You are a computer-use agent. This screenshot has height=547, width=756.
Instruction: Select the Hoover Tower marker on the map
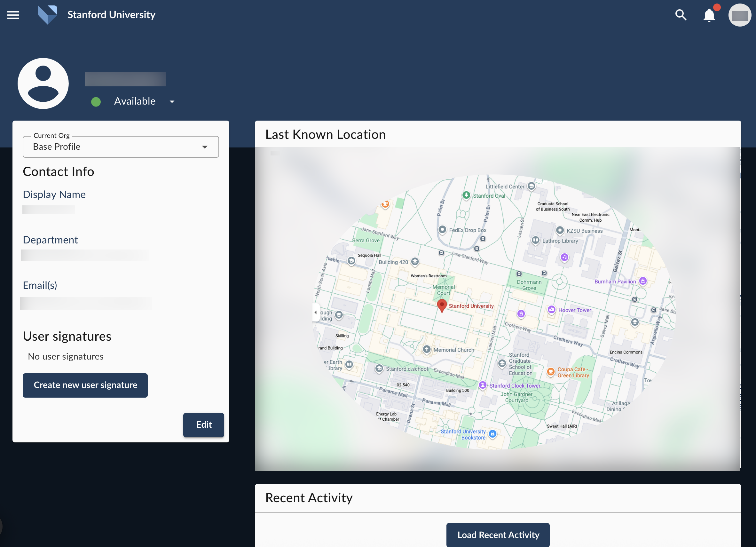(552, 310)
